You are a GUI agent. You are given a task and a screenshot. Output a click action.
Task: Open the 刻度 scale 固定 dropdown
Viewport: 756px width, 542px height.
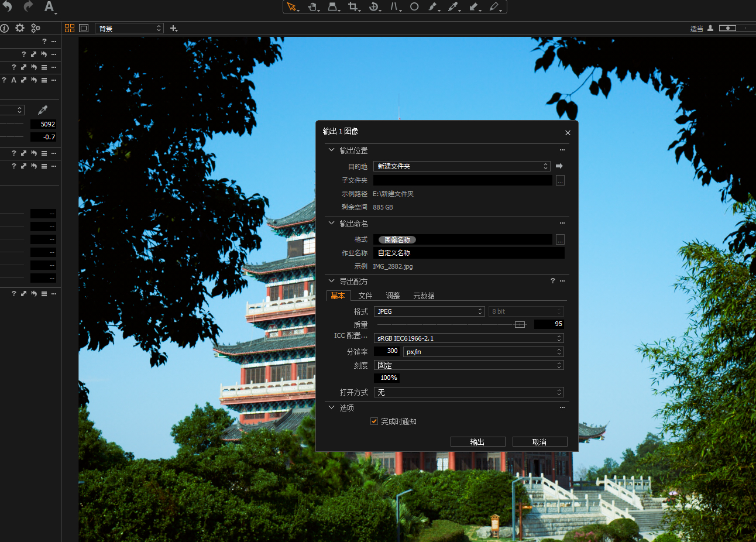(469, 365)
